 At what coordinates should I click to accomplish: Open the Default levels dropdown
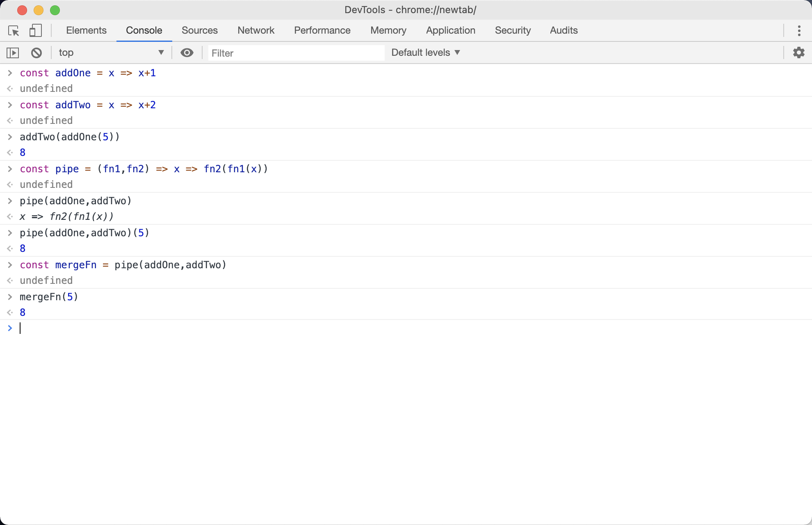(426, 52)
